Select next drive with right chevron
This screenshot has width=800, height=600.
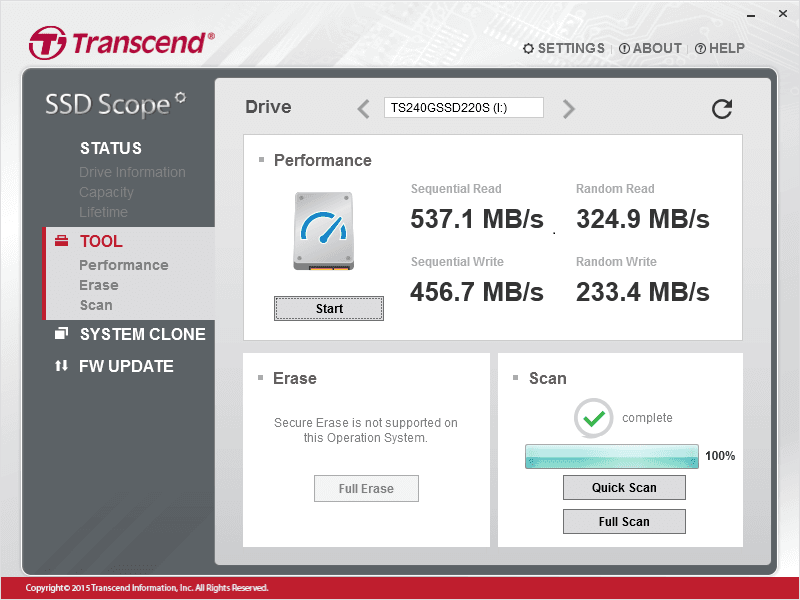(x=568, y=109)
